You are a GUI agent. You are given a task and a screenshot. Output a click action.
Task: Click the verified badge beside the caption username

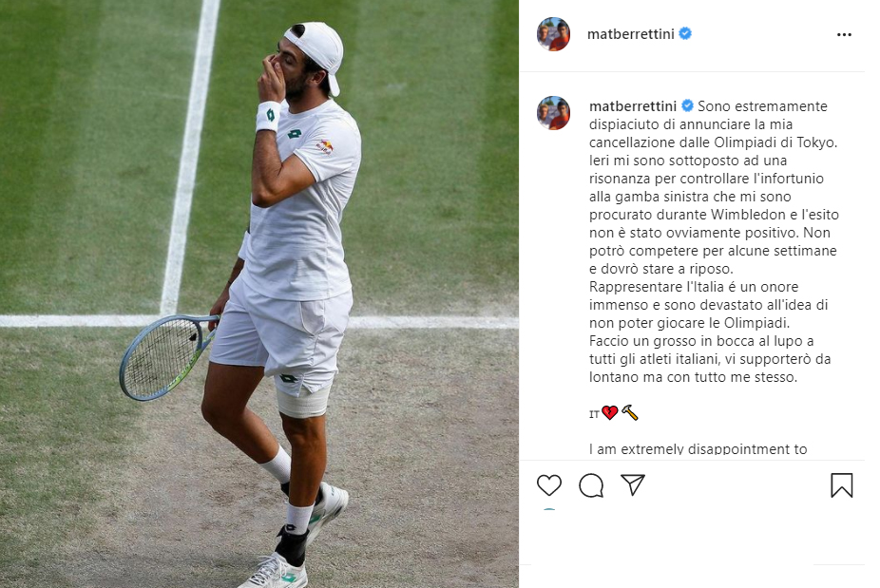tap(687, 105)
